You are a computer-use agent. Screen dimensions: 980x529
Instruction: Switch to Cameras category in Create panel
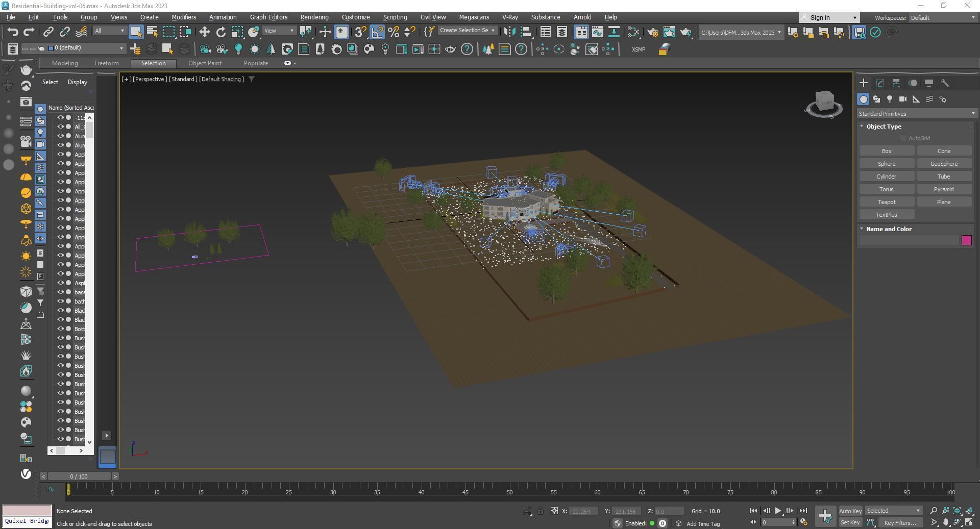(902, 99)
